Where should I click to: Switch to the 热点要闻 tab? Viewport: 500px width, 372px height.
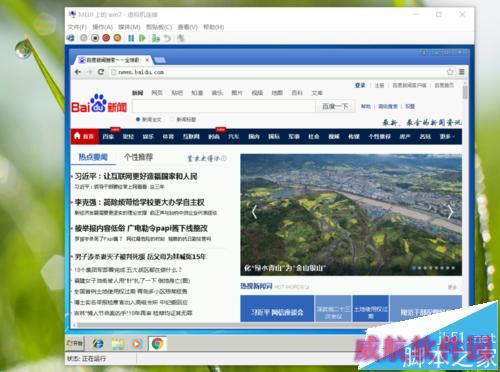point(93,157)
